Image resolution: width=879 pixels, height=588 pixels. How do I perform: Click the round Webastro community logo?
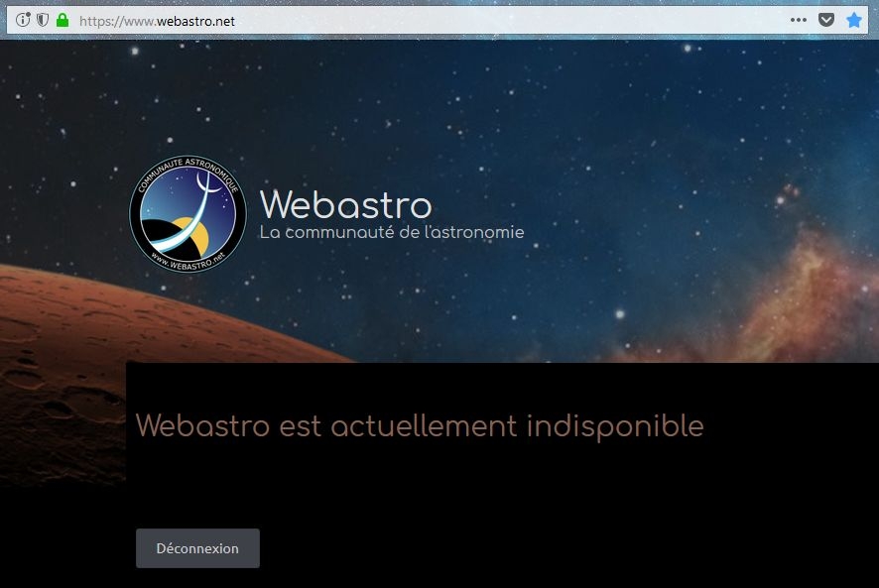[188, 214]
